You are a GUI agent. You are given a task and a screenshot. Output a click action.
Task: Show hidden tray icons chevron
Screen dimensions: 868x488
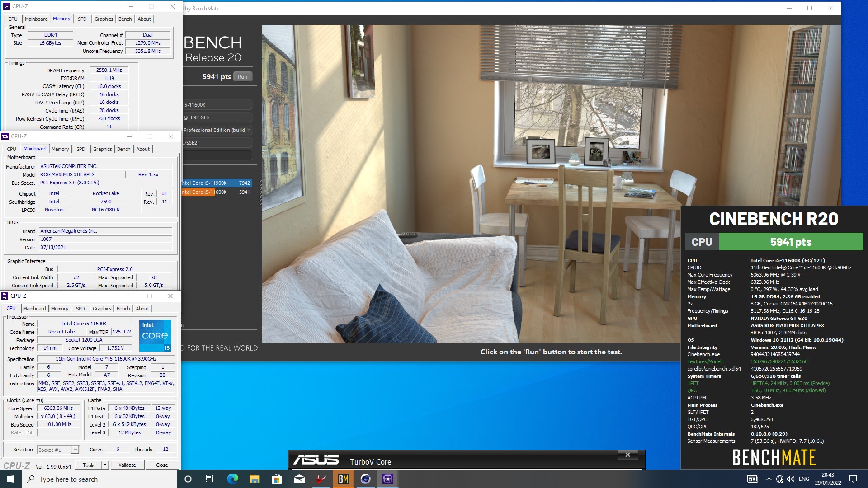(x=769, y=479)
